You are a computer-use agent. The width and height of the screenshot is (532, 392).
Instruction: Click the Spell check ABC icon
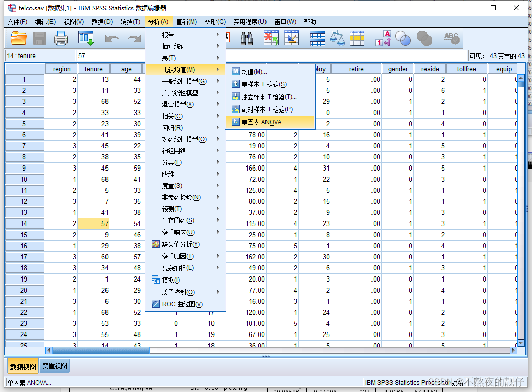click(x=451, y=38)
